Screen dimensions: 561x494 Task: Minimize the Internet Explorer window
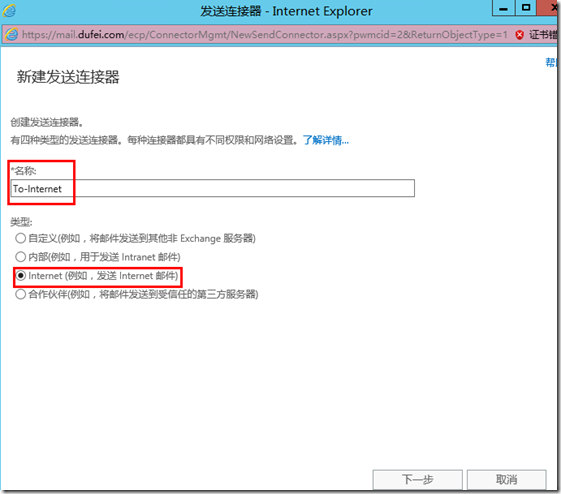[x=503, y=8]
